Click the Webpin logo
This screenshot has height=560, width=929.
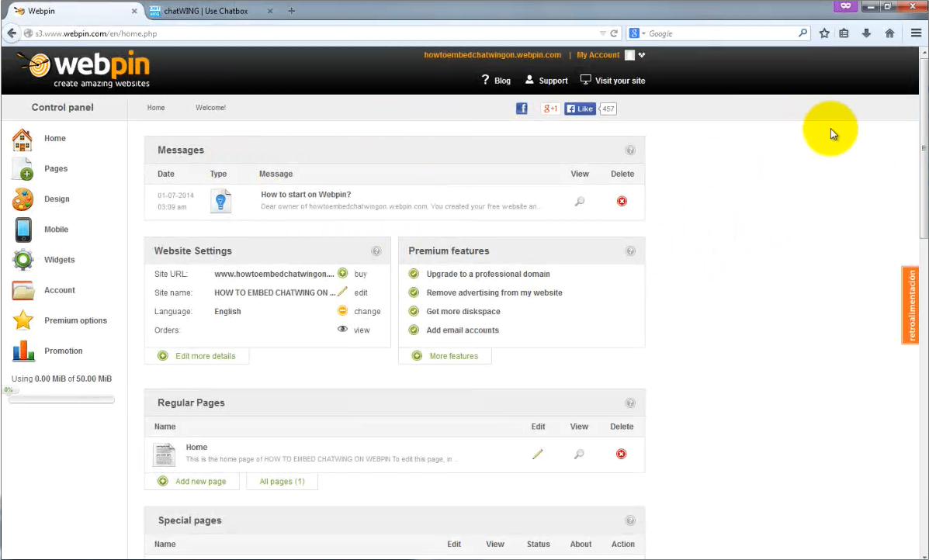click(x=83, y=70)
